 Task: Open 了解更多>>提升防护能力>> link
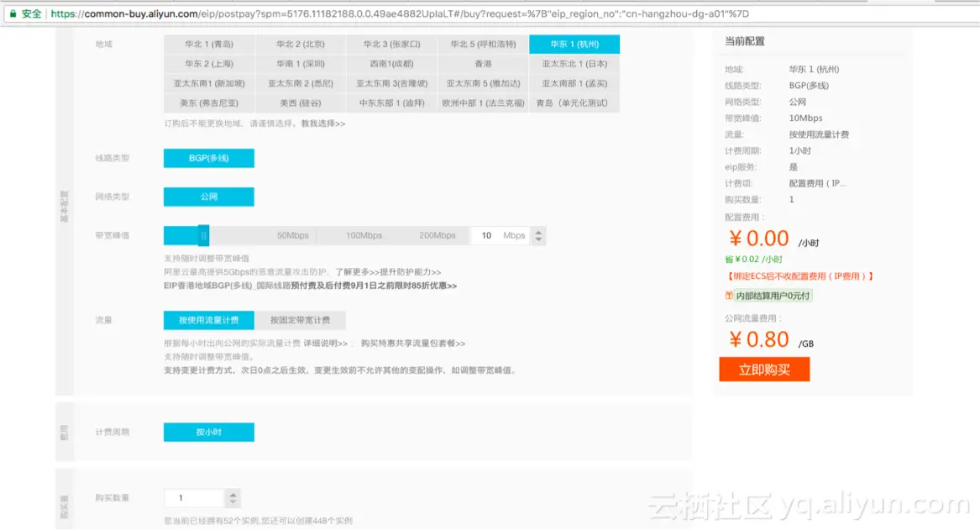click(388, 272)
